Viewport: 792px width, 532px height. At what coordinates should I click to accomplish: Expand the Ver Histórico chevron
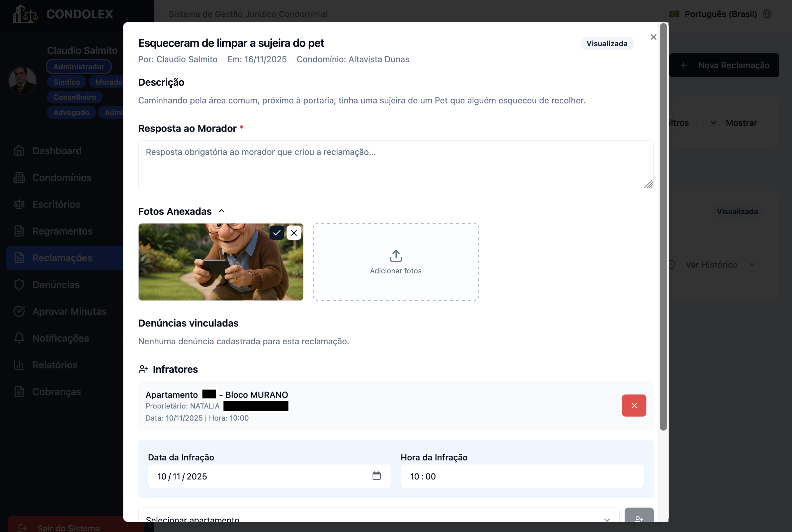click(x=752, y=264)
